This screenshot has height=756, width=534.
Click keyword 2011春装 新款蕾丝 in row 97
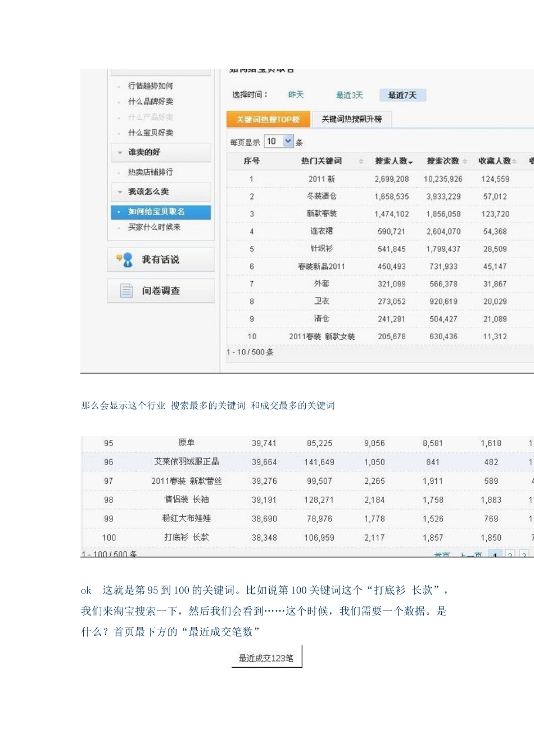click(186, 481)
